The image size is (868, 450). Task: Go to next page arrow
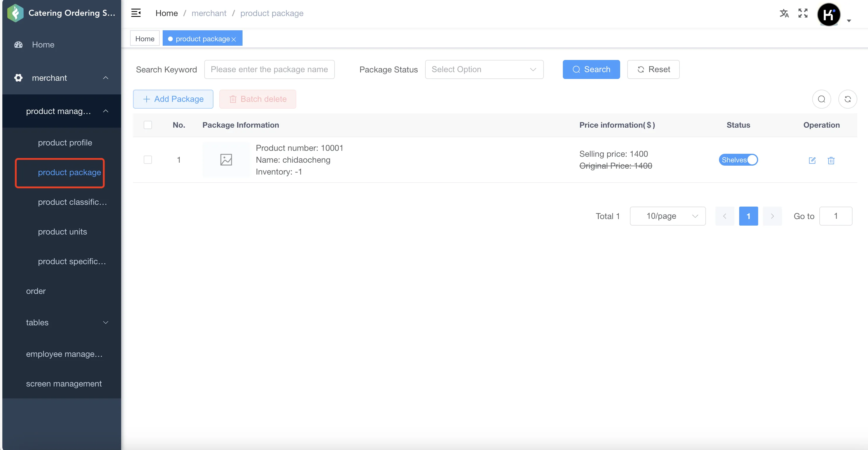pyautogui.click(x=772, y=216)
